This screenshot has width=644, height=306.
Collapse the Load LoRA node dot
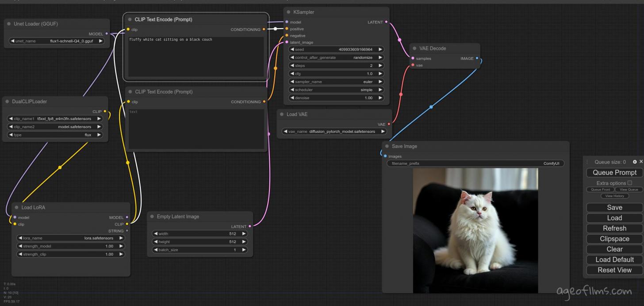[16, 207]
